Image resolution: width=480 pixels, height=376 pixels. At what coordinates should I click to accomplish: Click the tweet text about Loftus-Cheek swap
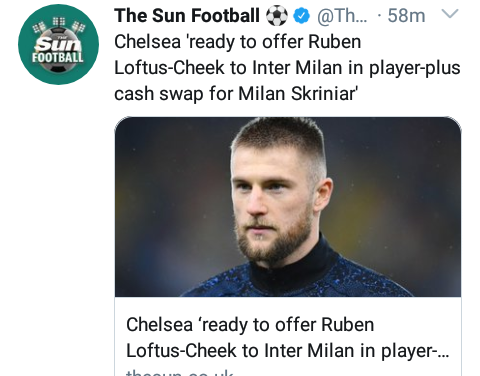click(x=287, y=68)
